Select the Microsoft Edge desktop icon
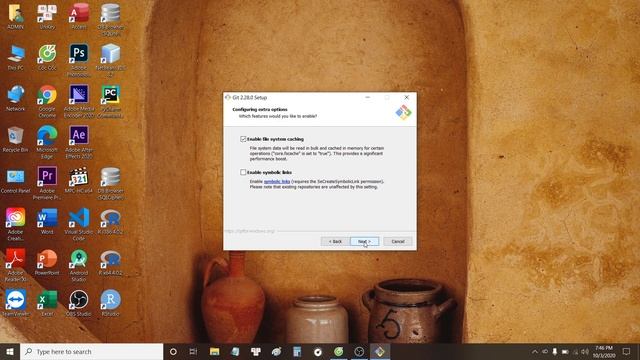 pos(47,142)
